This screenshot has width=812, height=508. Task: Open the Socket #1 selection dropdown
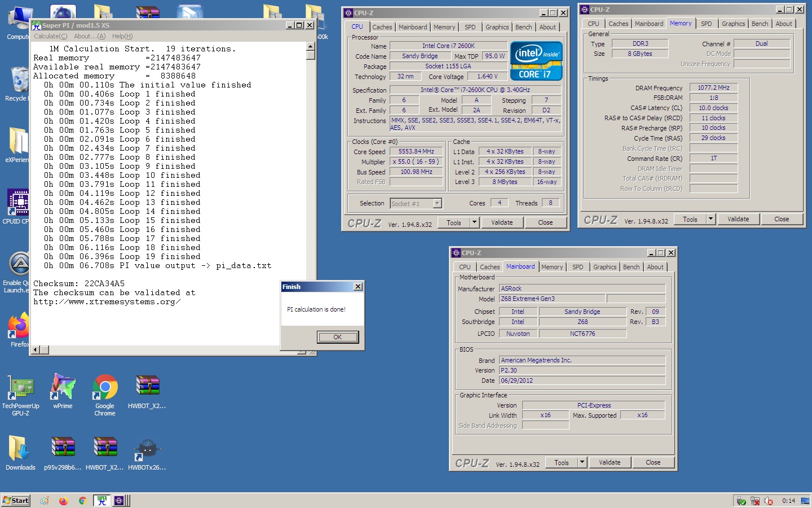pyautogui.click(x=416, y=204)
